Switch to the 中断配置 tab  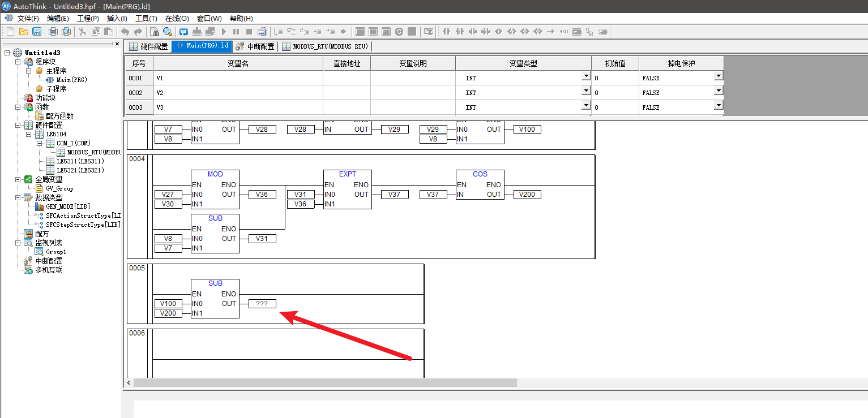(x=255, y=46)
